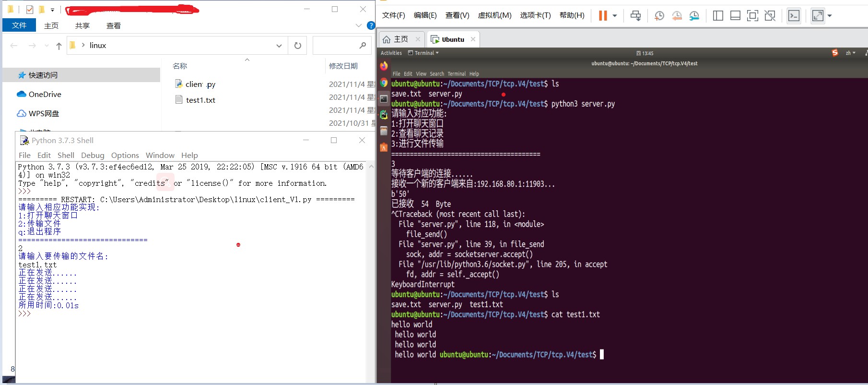Screen dimensions: 868x385
Task: Expand the File Explorer ribbon chevron
Action: tap(358, 25)
